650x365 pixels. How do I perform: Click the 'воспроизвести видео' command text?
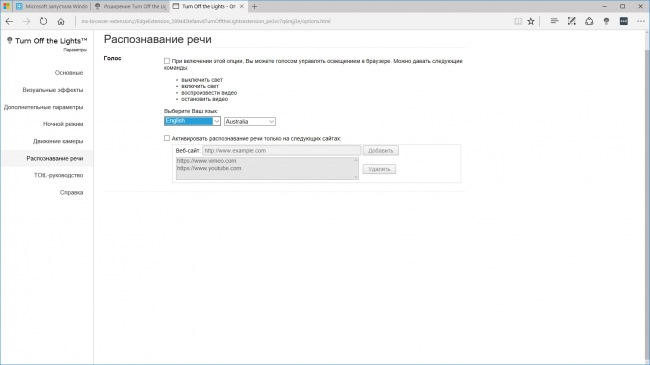tap(209, 93)
